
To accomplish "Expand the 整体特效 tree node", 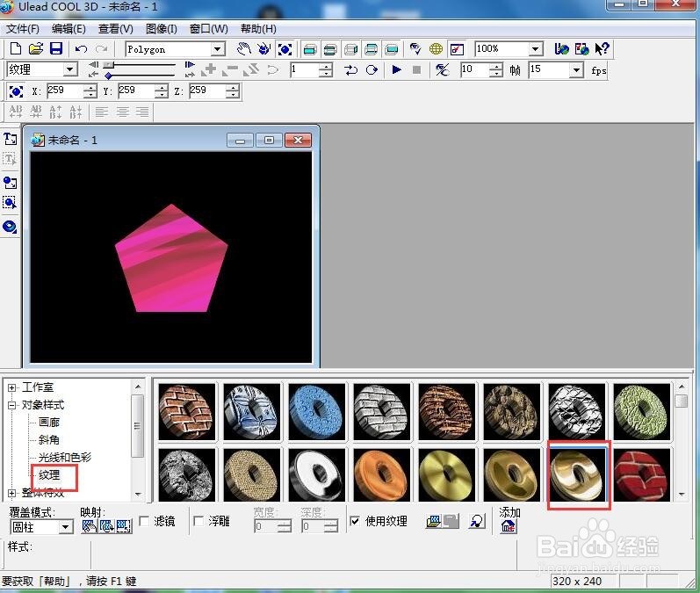I will click(x=12, y=493).
